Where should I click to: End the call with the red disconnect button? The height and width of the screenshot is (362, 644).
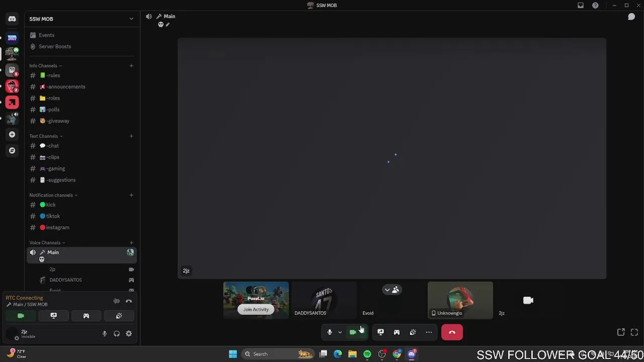(x=452, y=332)
